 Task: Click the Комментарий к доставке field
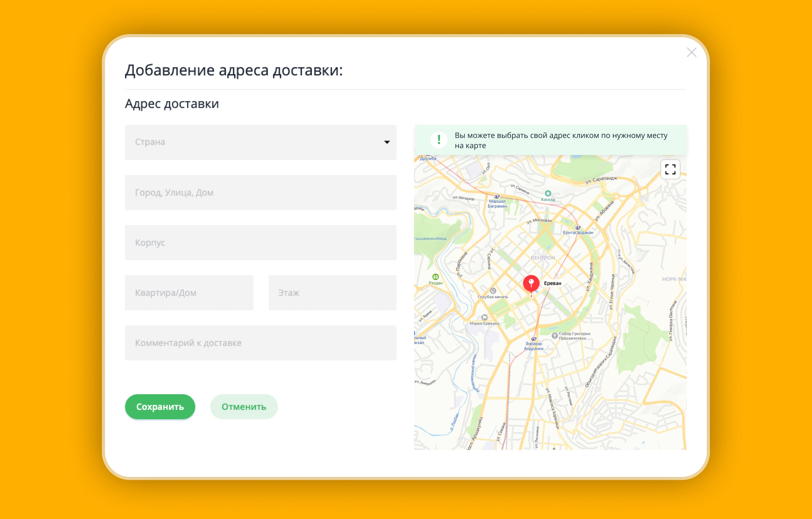click(260, 343)
